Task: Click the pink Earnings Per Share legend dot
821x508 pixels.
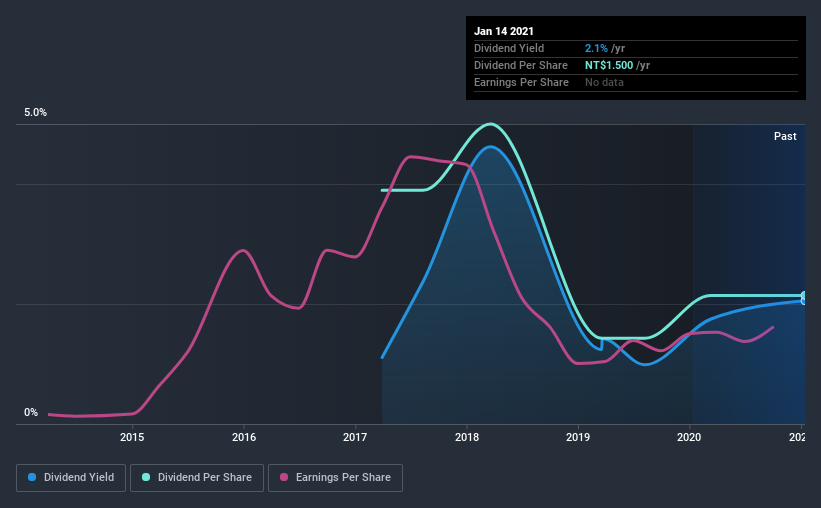Action: pyautogui.click(x=284, y=477)
